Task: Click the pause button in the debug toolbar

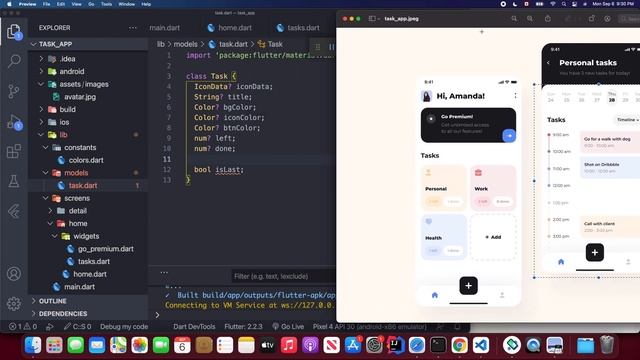Action: [331, 47]
